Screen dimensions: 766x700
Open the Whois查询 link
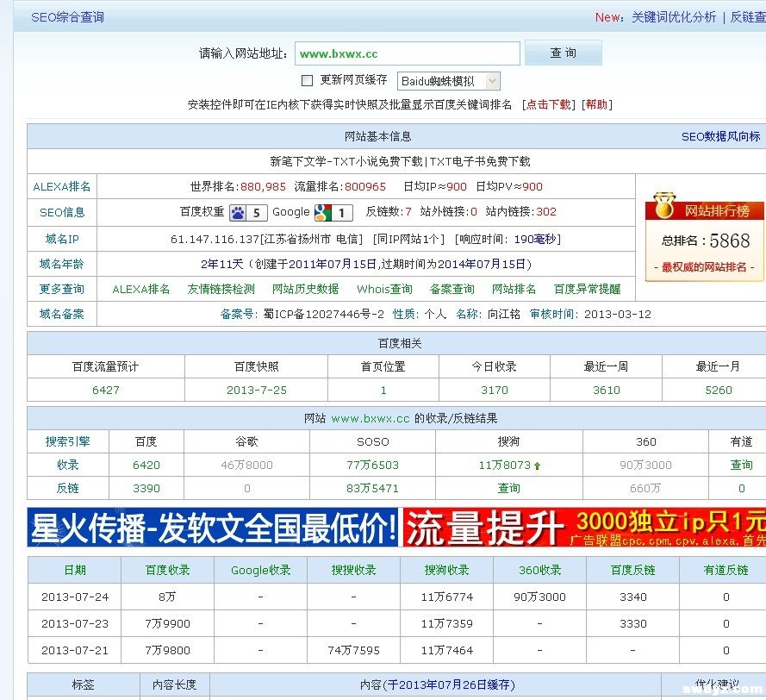(384, 290)
